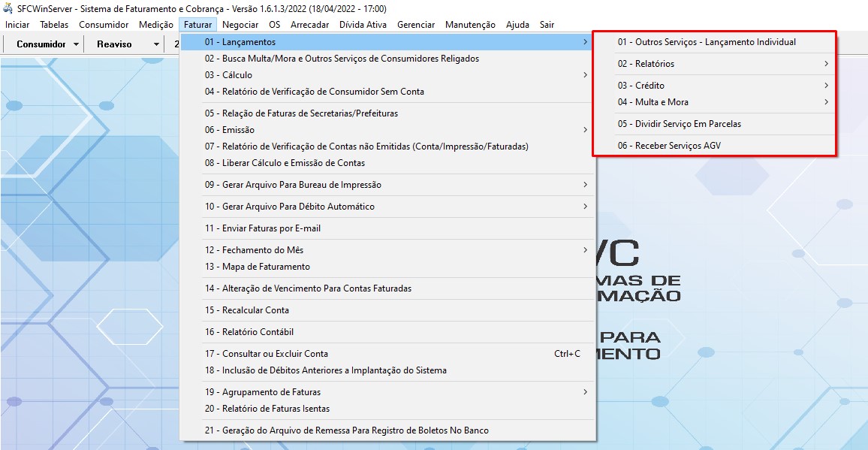Click the Consumidor toolbar button

41,44
